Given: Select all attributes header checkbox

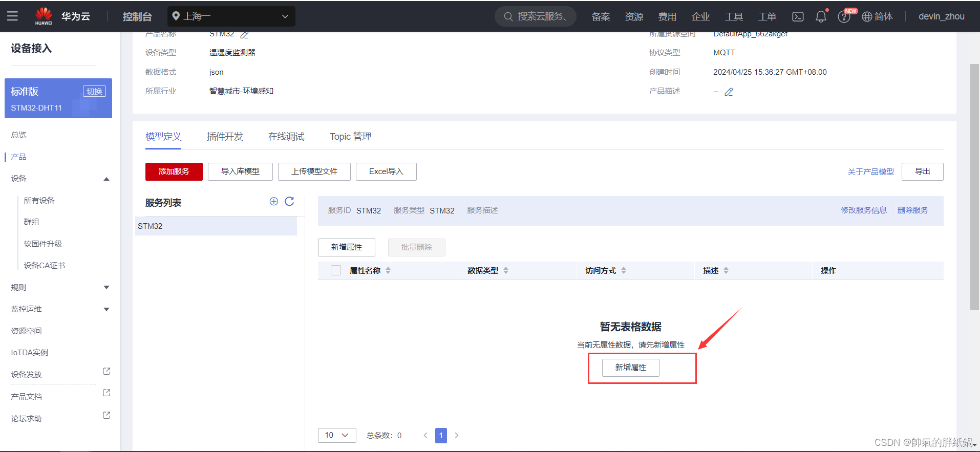Looking at the screenshot, I should pyautogui.click(x=336, y=270).
